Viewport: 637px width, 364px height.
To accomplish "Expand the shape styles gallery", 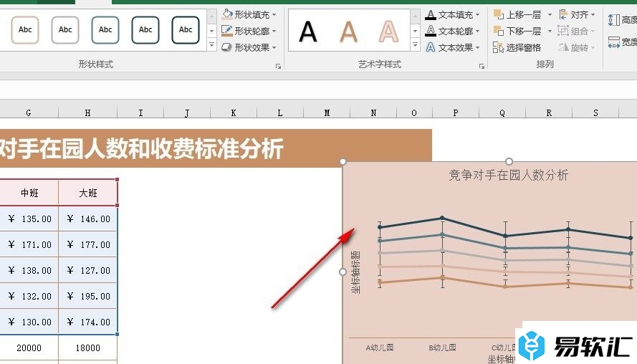I will coord(211,44).
